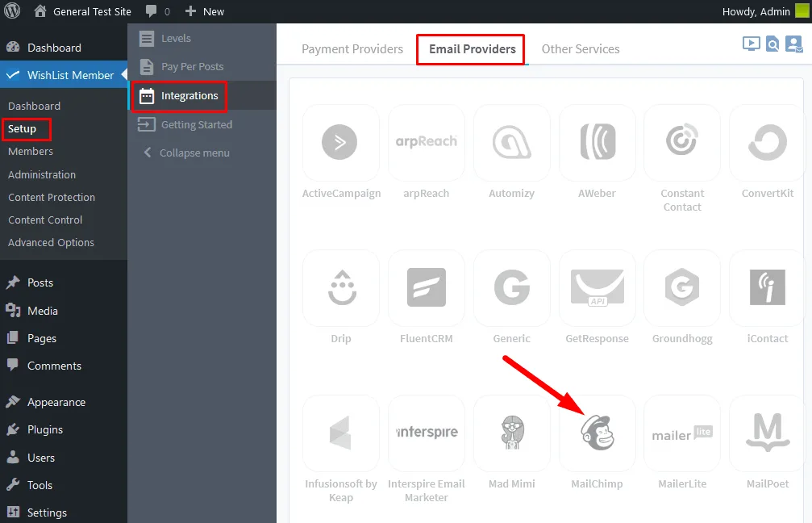This screenshot has height=523, width=812.
Task: Open the video tutorial icon
Action: (x=751, y=44)
